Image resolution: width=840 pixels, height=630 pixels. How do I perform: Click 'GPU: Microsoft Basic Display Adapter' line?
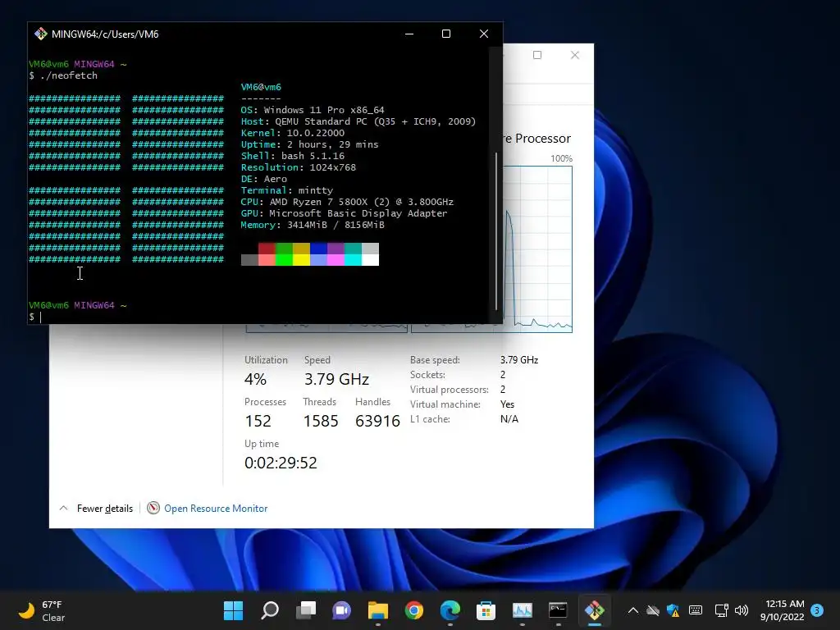344,213
